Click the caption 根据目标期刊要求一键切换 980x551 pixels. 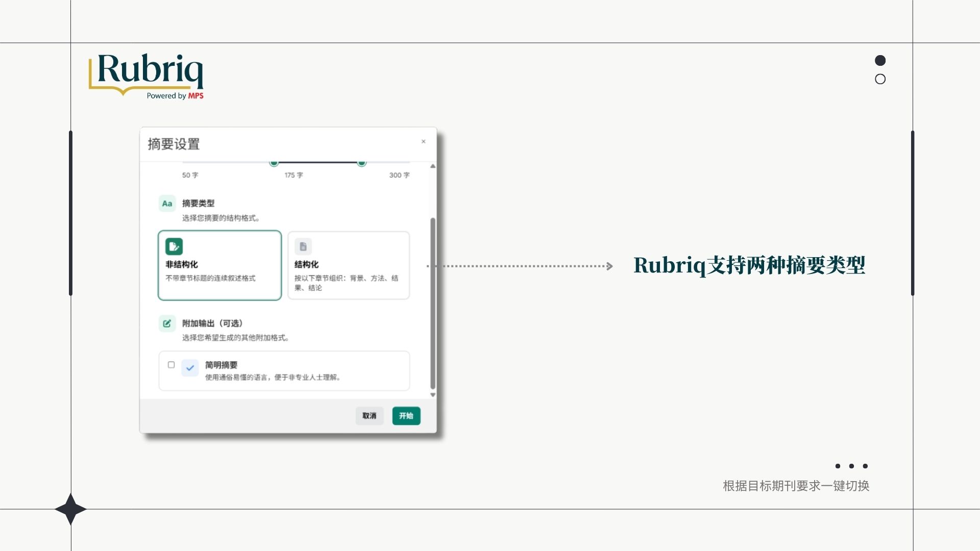click(x=796, y=486)
